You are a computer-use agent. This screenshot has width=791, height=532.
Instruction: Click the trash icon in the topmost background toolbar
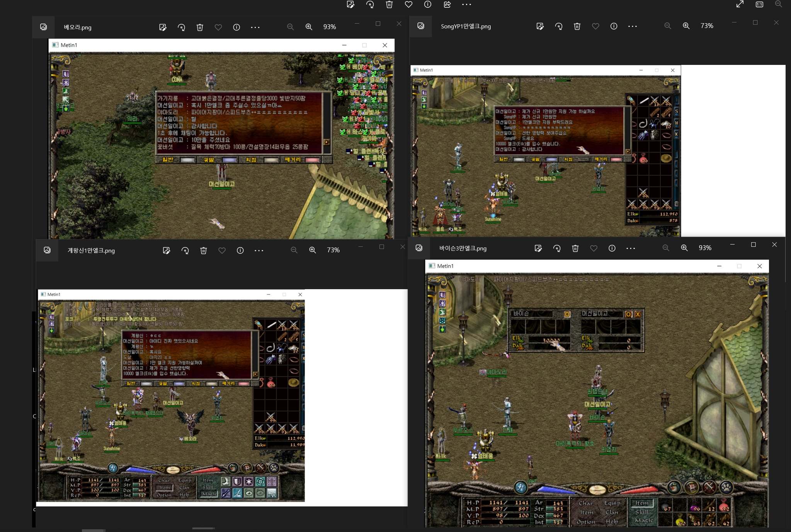(389, 5)
